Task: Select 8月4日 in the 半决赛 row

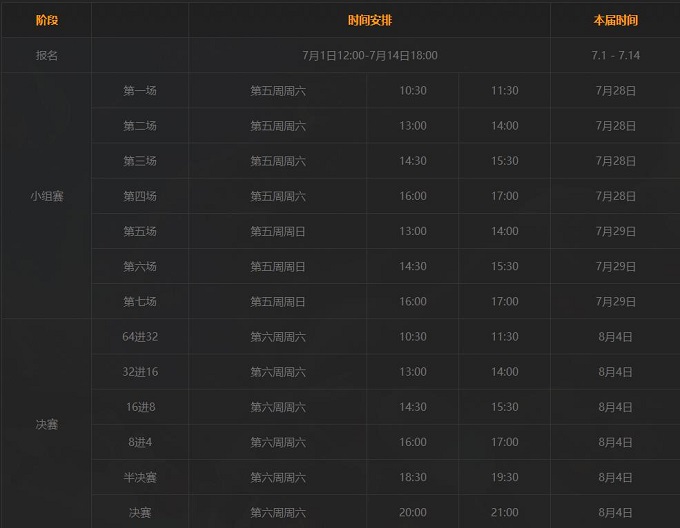Action: click(615, 477)
